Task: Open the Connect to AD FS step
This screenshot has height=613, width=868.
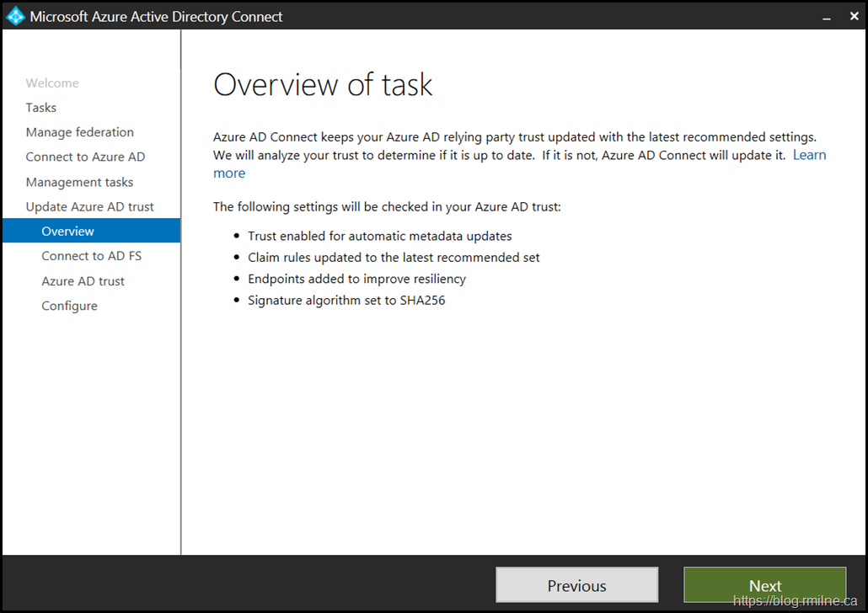Action: 91,256
